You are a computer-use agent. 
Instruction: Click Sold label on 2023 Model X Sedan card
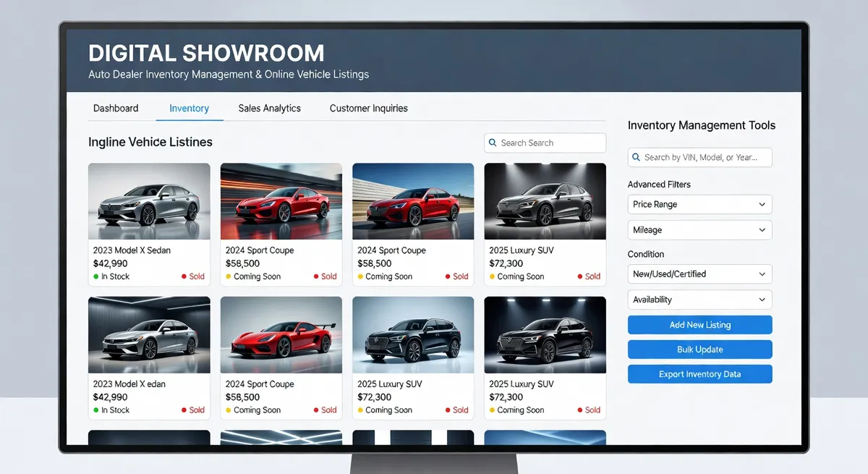[x=193, y=276]
